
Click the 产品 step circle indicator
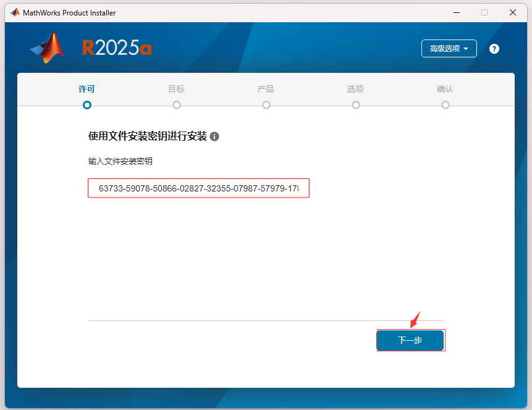point(266,105)
